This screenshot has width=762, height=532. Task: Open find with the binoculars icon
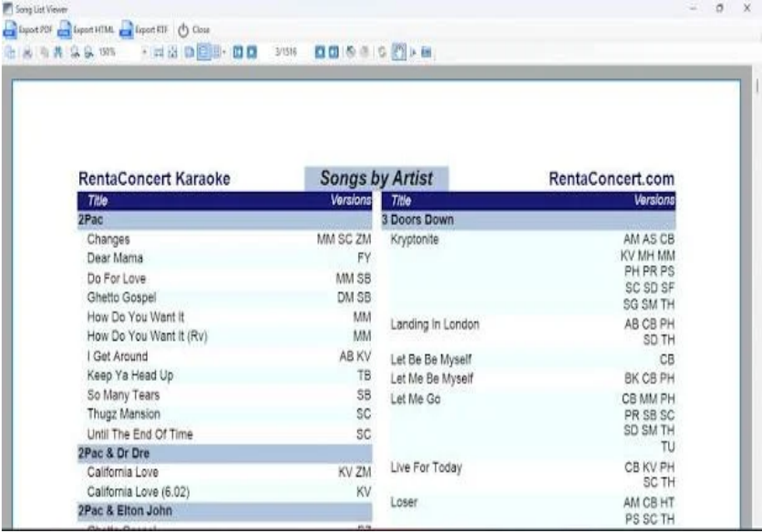click(x=57, y=52)
